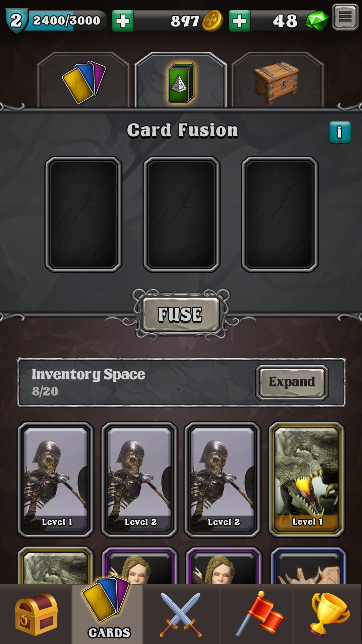362x644 pixels.
Task: Click the FUSE button
Action: pyautogui.click(x=181, y=314)
